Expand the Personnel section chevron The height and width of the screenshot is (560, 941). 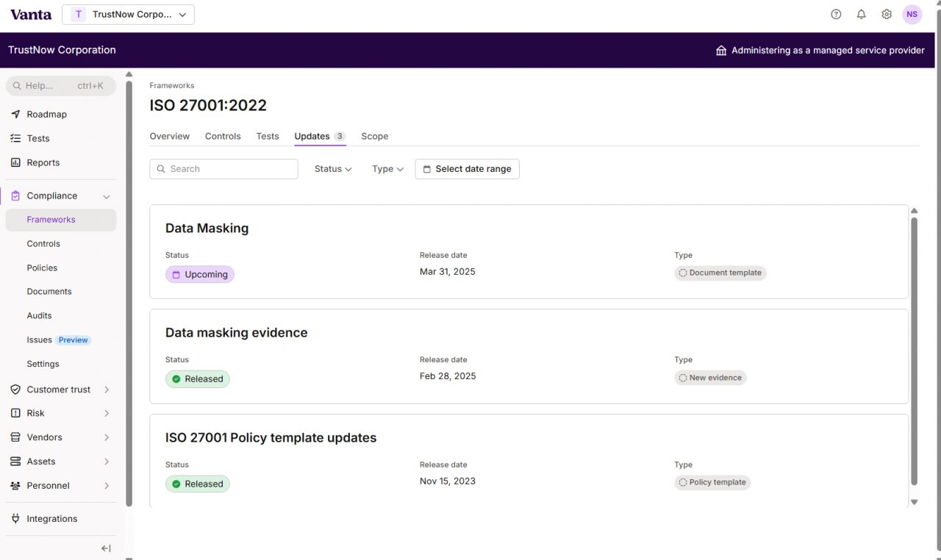pos(107,486)
